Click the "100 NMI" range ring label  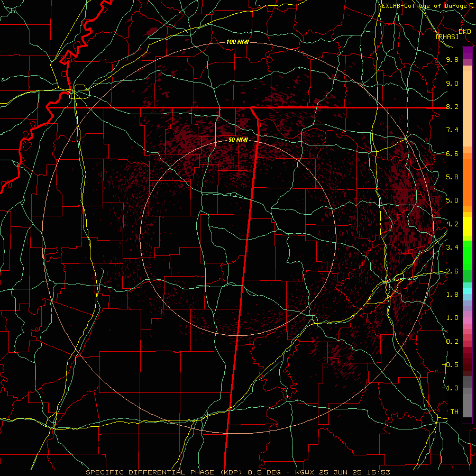click(x=237, y=42)
